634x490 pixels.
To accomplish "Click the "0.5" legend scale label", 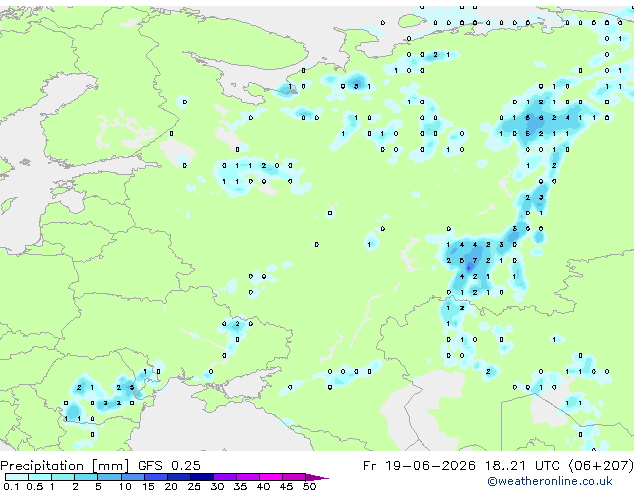I will [35, 486].
